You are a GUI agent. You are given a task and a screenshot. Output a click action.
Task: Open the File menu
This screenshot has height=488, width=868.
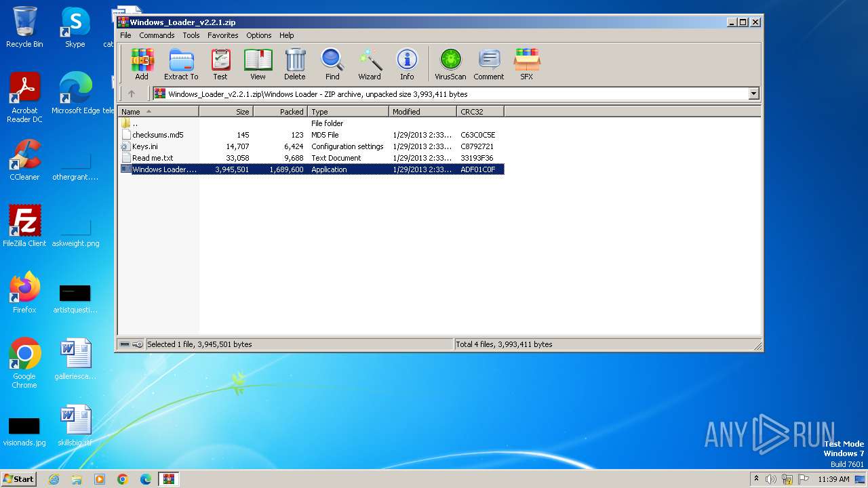pos(125,35)
